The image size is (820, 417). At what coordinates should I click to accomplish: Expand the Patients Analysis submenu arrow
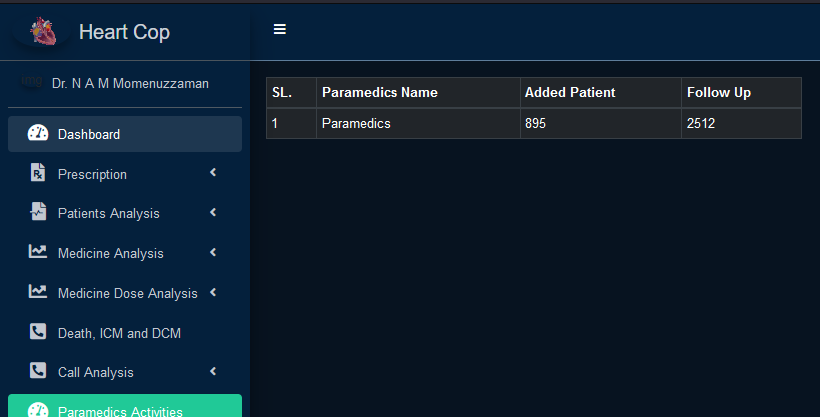[213, 213]
